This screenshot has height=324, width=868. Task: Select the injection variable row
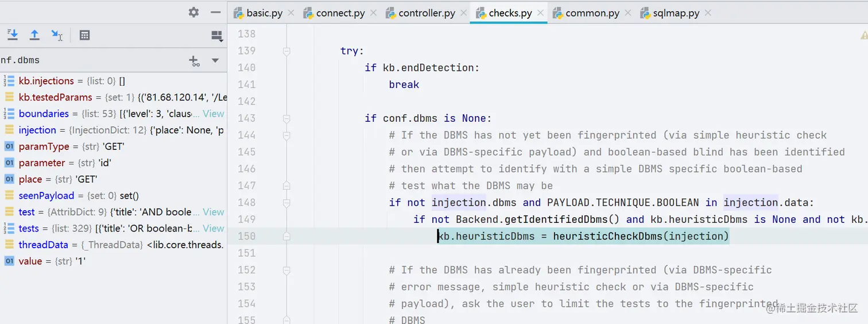tap(114, 130)
